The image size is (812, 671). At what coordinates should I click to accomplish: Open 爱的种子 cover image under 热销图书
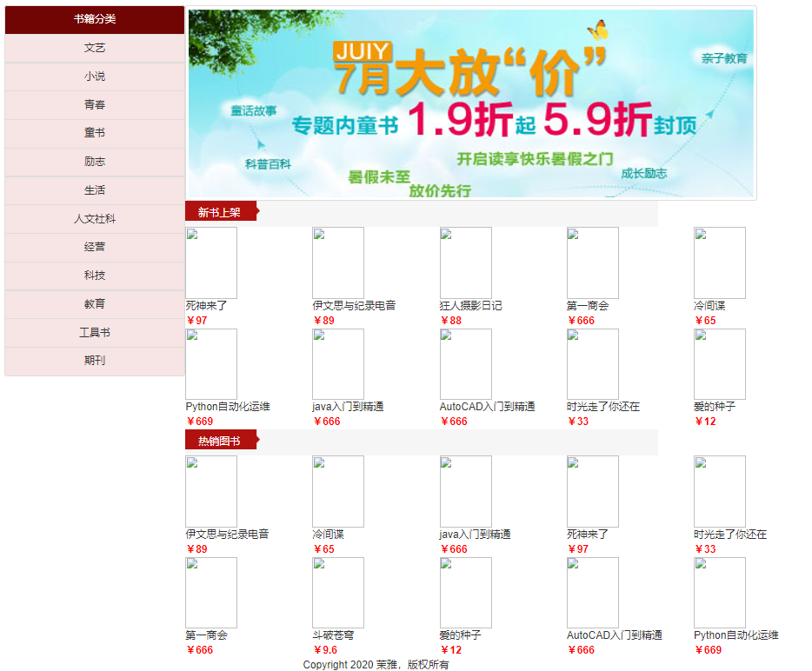[466, 593]
